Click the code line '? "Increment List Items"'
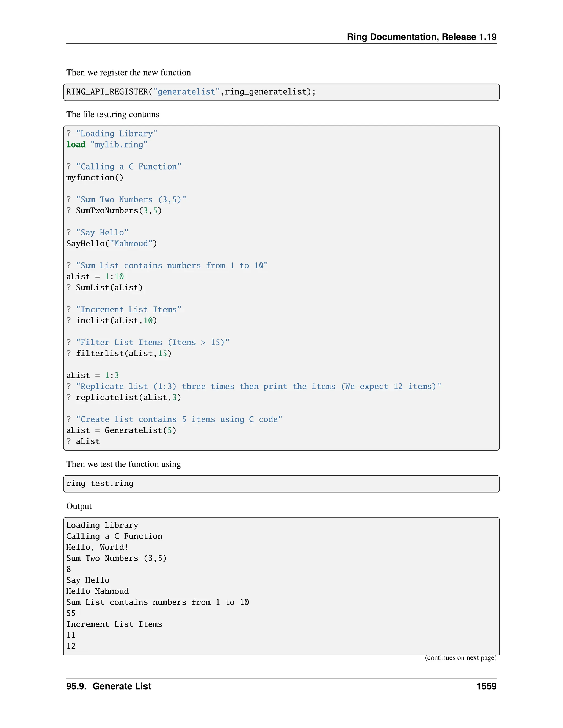The width and height of the screenshot is (563, 728). click(124, 310)
